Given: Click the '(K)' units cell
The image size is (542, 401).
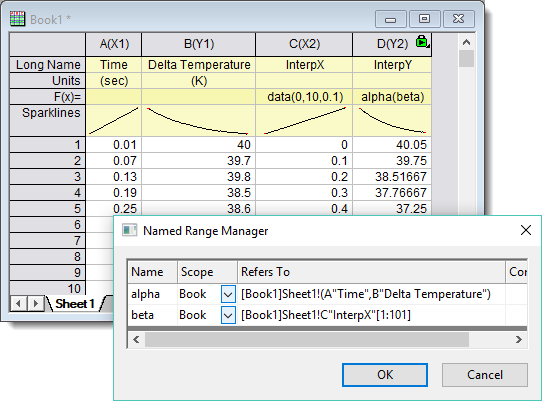Looking at the screenshot, I should point(199,81).
